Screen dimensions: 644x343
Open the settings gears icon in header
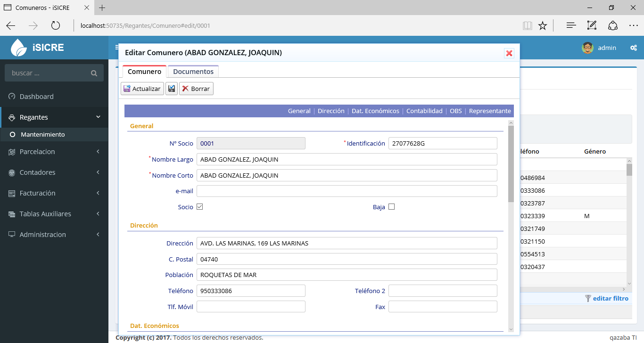[634, 48]
